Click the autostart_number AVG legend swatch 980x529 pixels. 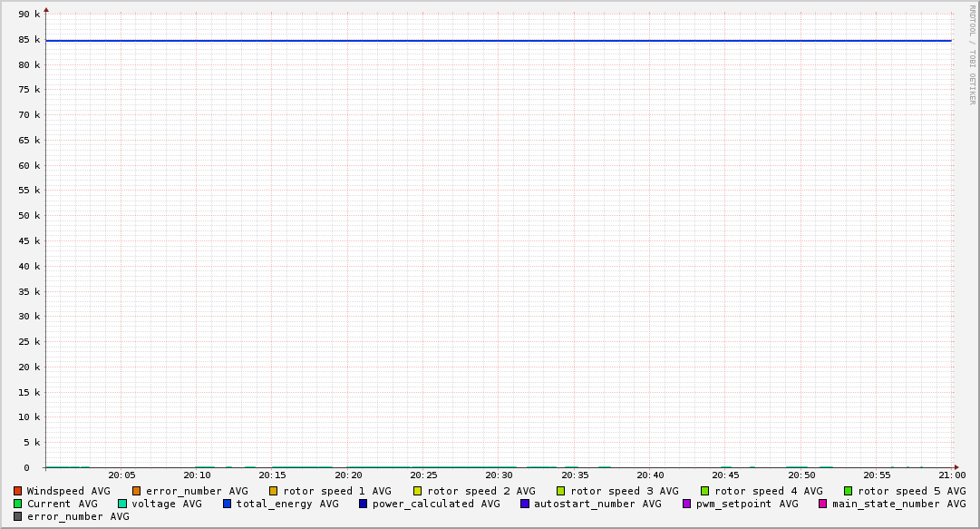525,504
